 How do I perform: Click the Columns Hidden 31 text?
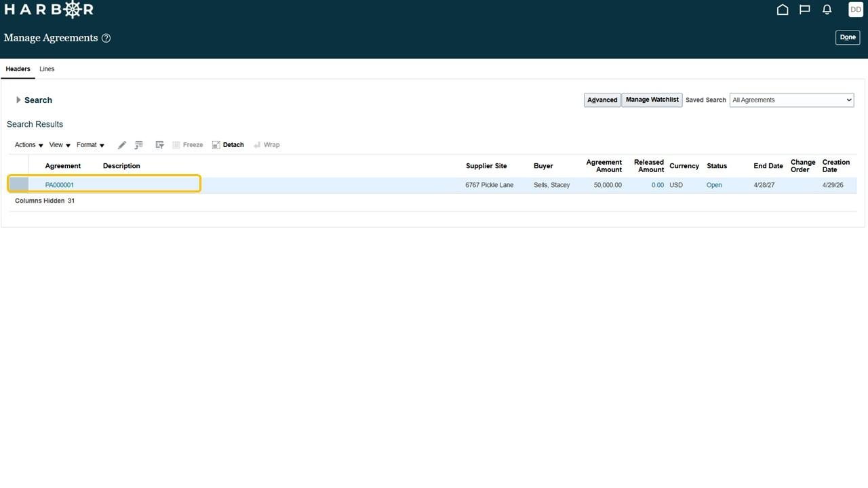tap(45, 201)
